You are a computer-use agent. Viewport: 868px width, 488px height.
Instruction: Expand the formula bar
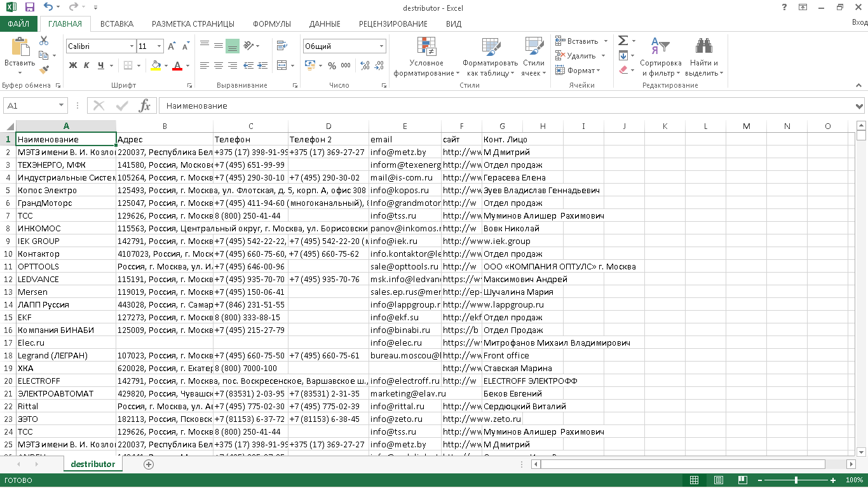(860, 105)
